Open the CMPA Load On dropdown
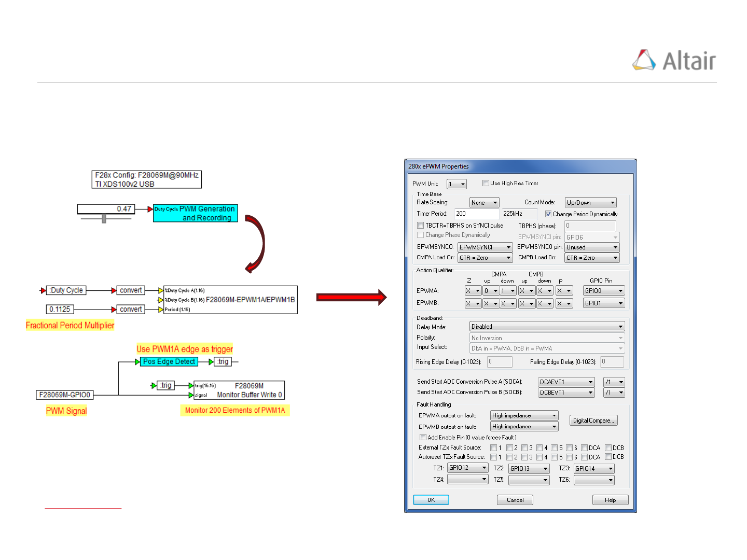 [x=485, y=258]
